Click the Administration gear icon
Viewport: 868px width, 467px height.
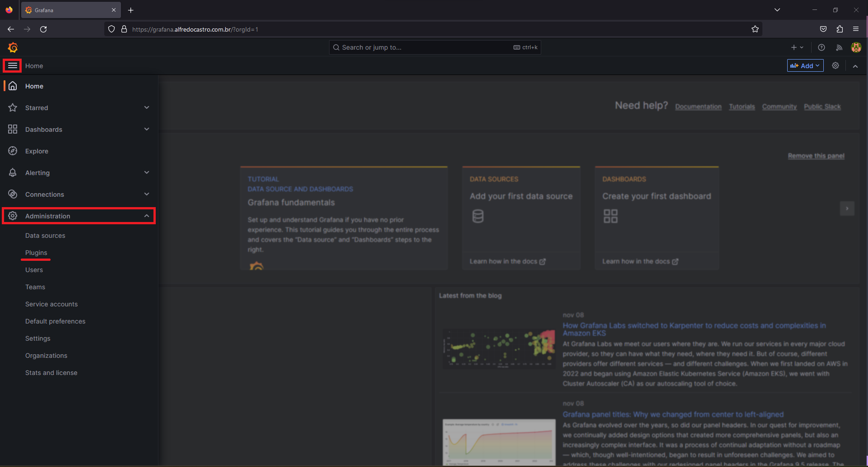(13, 216)
